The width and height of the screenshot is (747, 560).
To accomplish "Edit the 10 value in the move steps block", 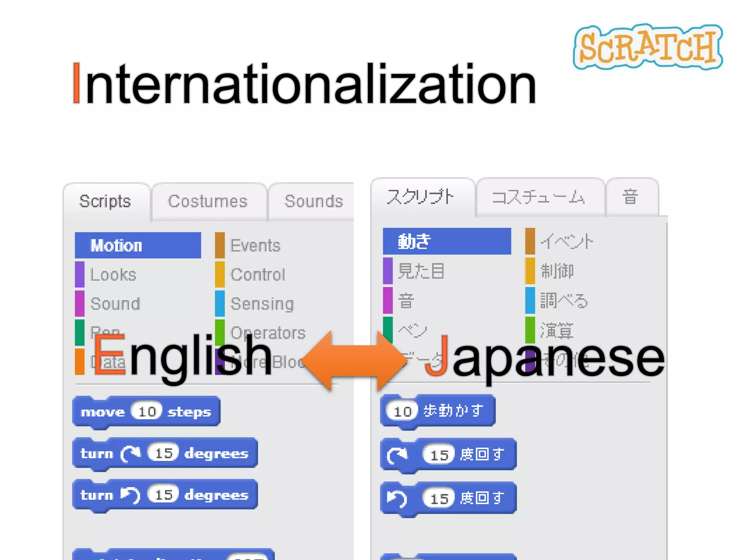I will point(147,412).
